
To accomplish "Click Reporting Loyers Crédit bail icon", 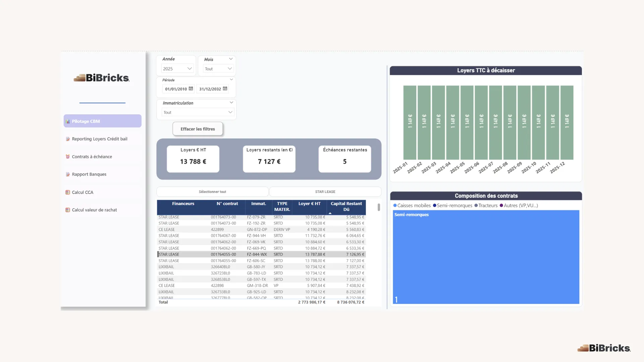I will coord(68,139).
